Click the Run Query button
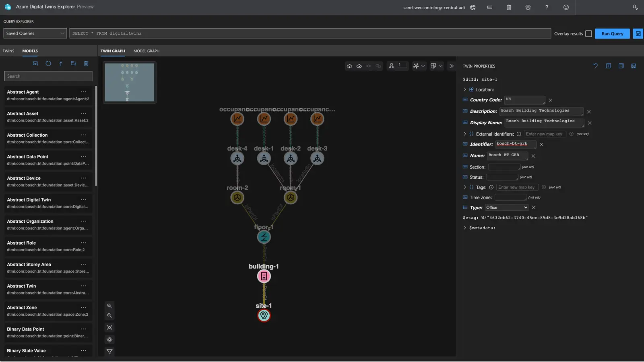Image resolution: width=644 pixels, height=362 pixels. (612, 34)
